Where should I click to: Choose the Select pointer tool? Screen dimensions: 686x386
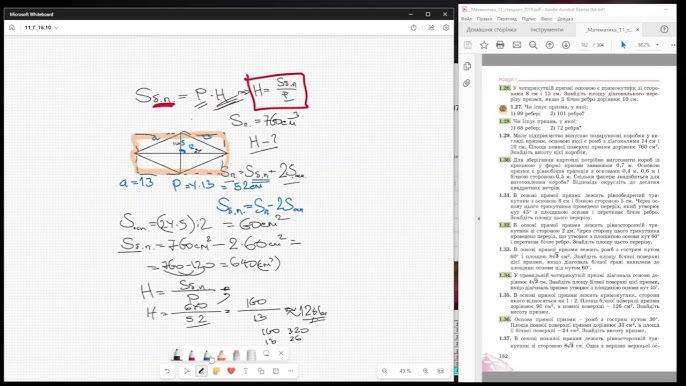(186, 371)
